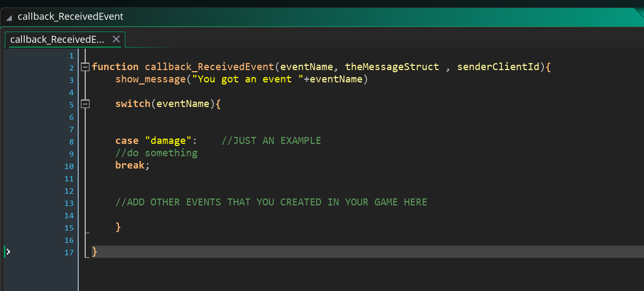Viewport: 644px width, 291px height.
Task: Click the theMessageStruct parameter
Action: tap(392, 67)
